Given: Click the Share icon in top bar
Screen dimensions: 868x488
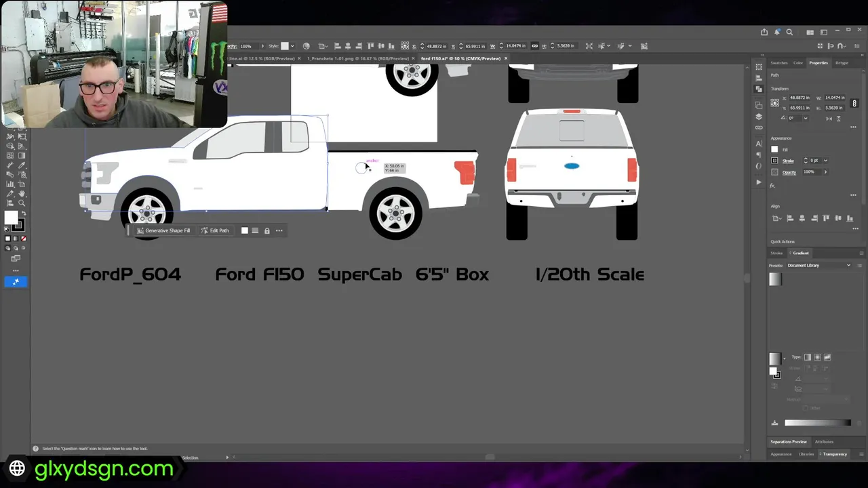Looking at the screenshot, I should click(764, 32).
